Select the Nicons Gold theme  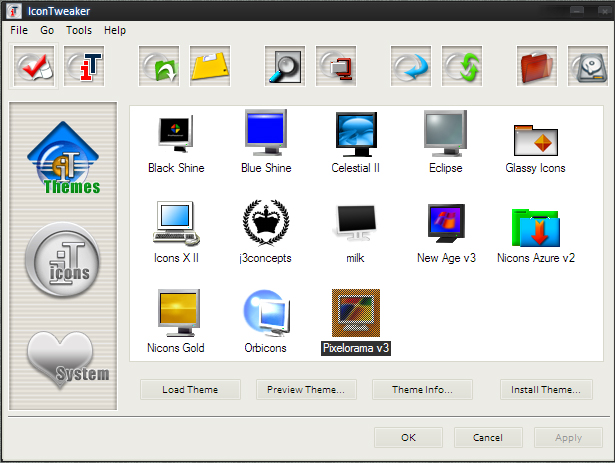tap(176, 322)
